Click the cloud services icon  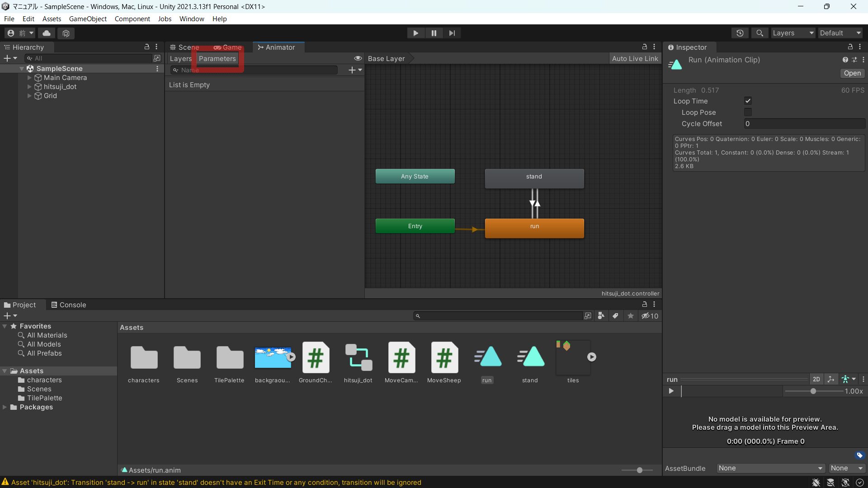pyautogui.click(x=47, y=33)
